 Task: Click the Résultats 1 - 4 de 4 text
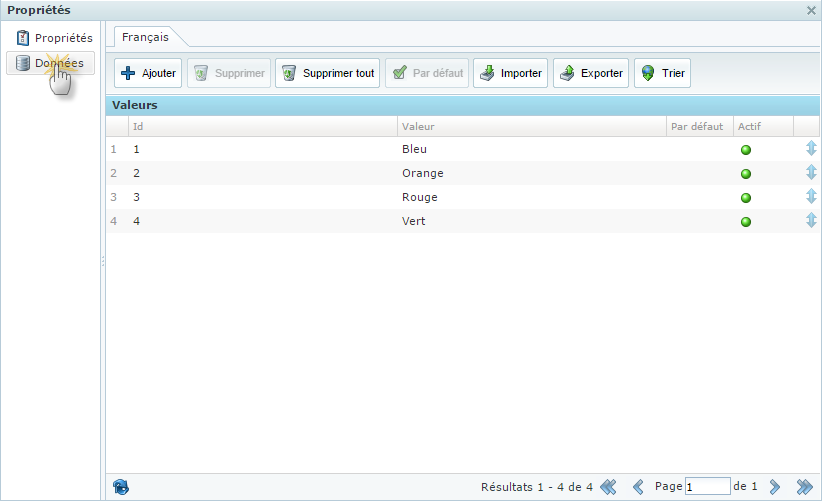[537, 487]
